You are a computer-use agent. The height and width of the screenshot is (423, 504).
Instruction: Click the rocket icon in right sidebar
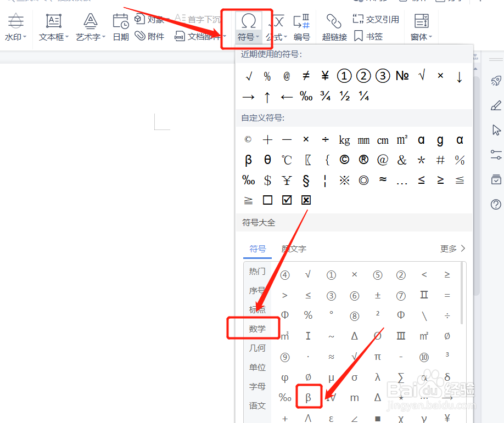click(x=496, y=81)
